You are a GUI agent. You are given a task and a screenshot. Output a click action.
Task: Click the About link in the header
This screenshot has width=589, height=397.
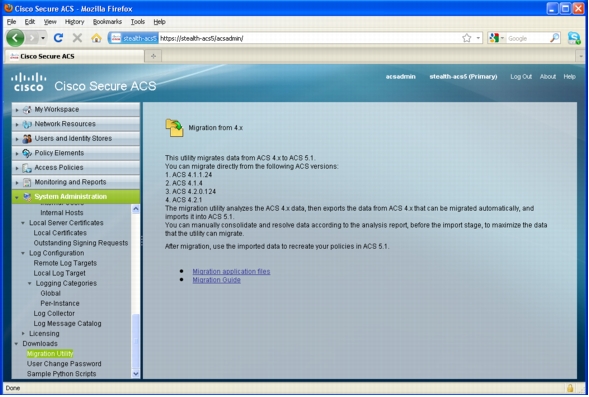point(548,77)
